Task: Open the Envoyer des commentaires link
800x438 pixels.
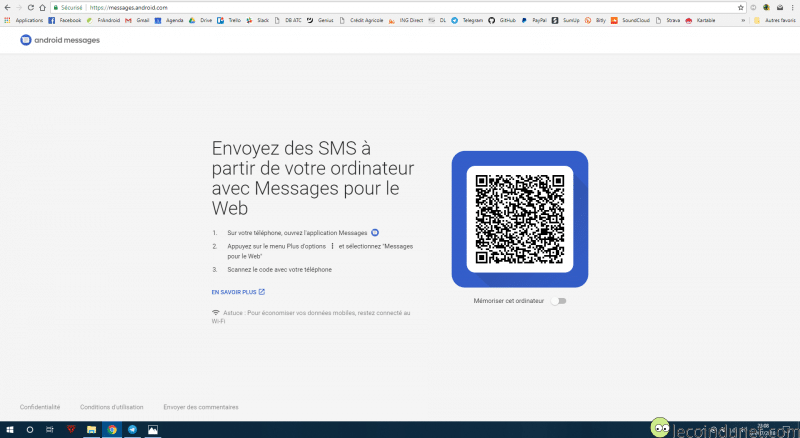Action: click(201, 407)
